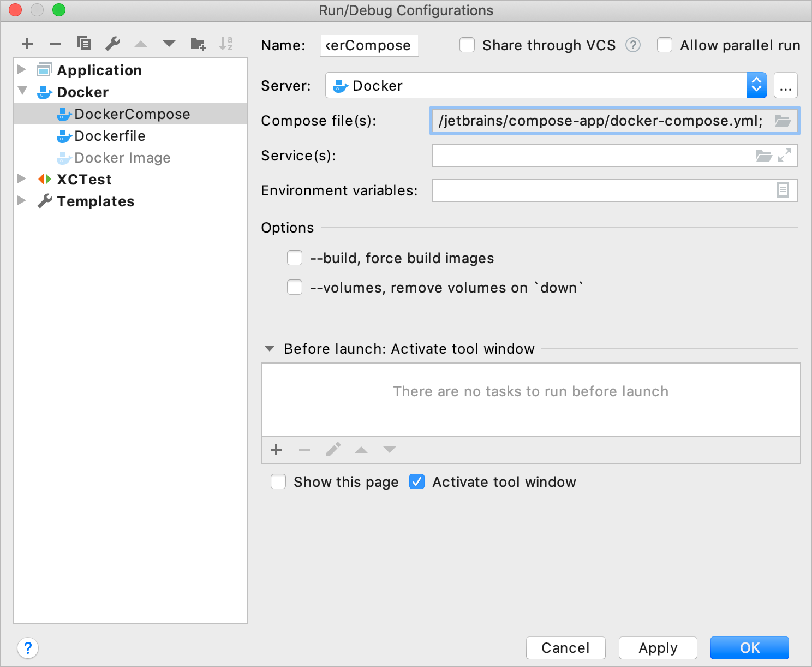Click the Apply button
Image resolution: width=812 pixels, height=667 pixels.
point(658,648)
